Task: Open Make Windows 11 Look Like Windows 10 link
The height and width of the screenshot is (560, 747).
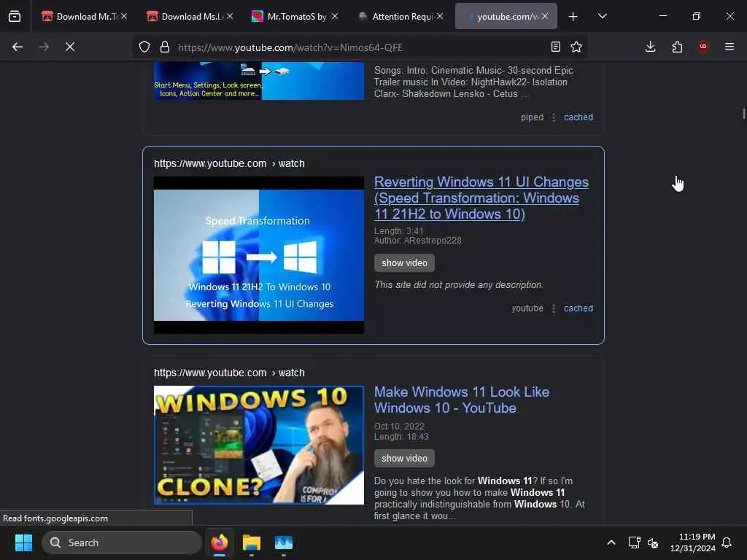Action: coord(462,400)
